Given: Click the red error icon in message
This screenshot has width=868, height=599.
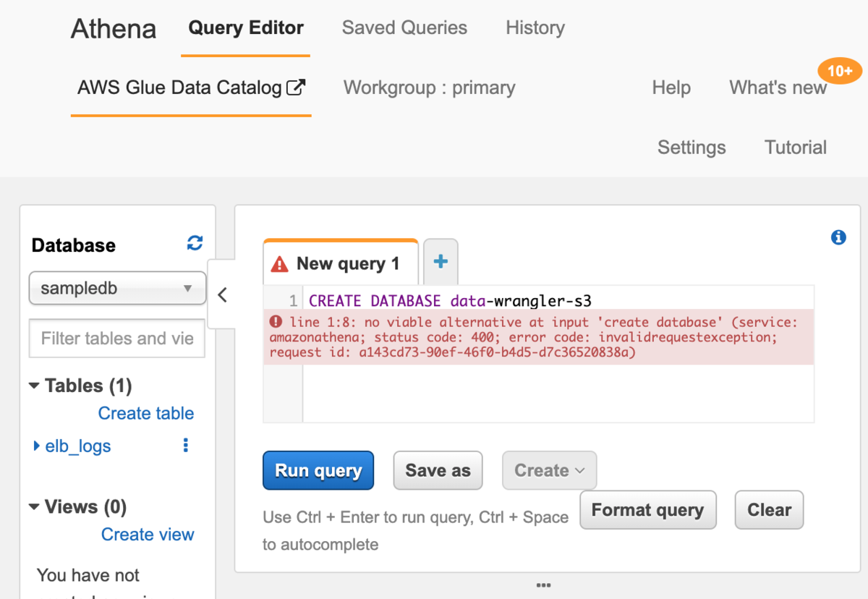Looking at the screenshot, I should pos(276,322).
